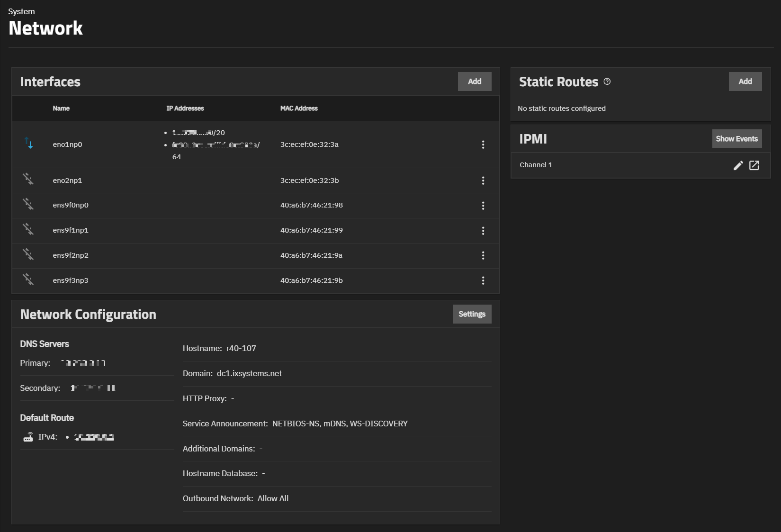
Task: Open the three-dot menu for ens9f3np3
Action: 483,280
